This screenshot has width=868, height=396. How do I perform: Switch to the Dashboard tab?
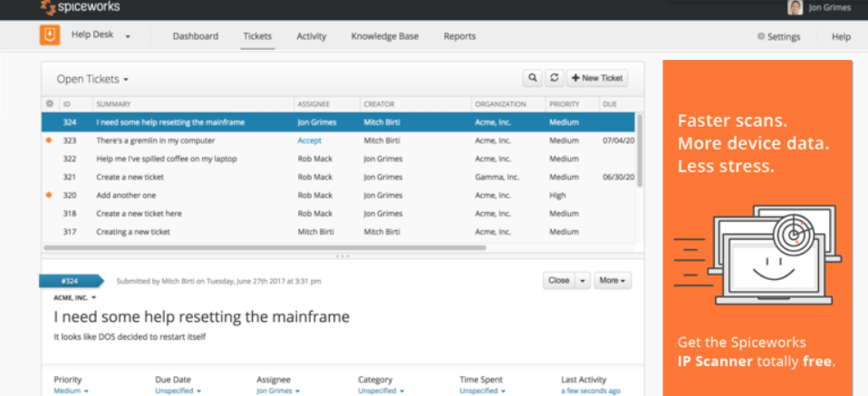point(196,37)
